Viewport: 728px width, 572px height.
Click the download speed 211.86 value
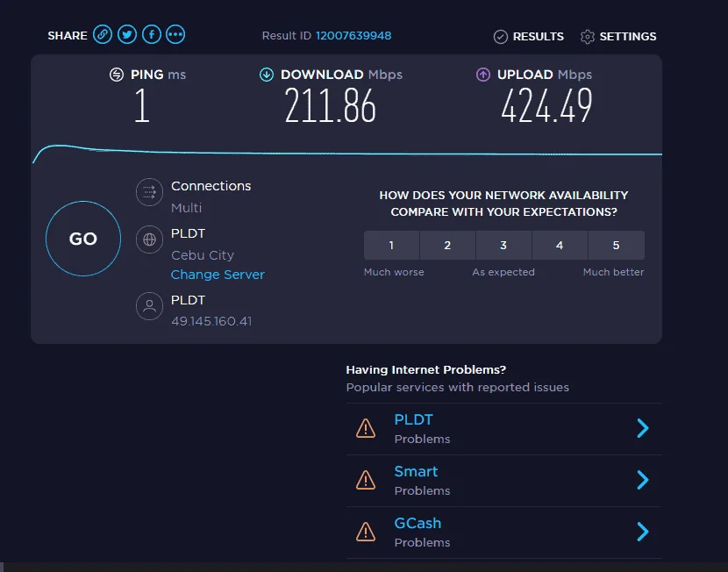coord(330,106)
